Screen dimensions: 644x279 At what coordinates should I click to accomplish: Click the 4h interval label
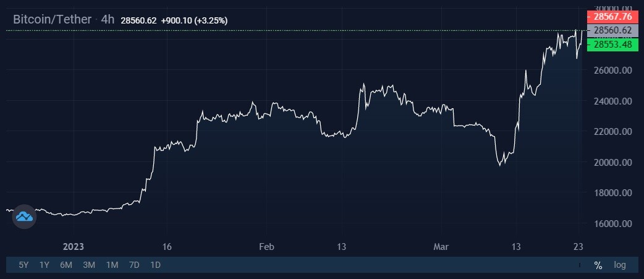[108, 19]
